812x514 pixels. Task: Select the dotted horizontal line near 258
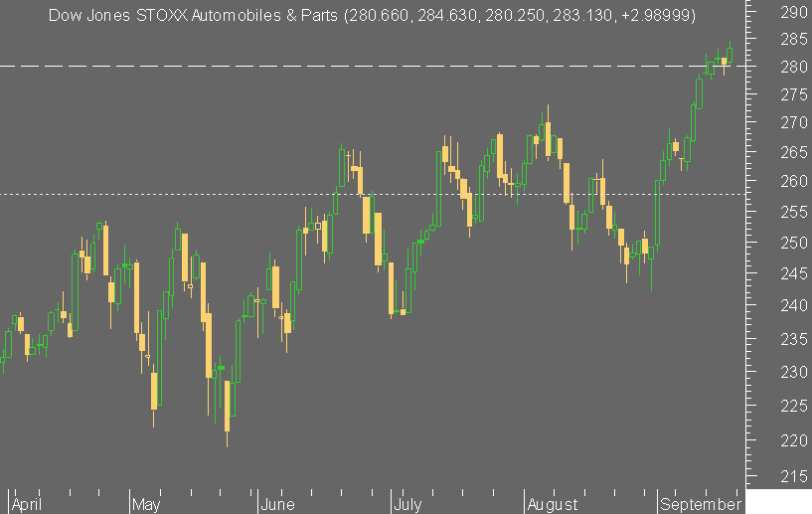click(373, 195)
